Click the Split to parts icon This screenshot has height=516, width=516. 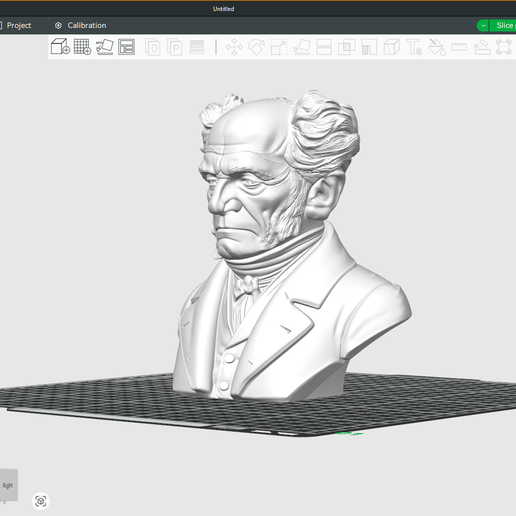tap(175, 47)
